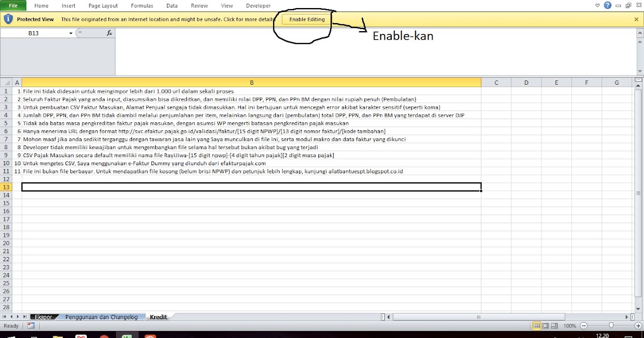Select the Ekspor sheet tab
This screenshot has width=644, height=338.
click(45, 317)
